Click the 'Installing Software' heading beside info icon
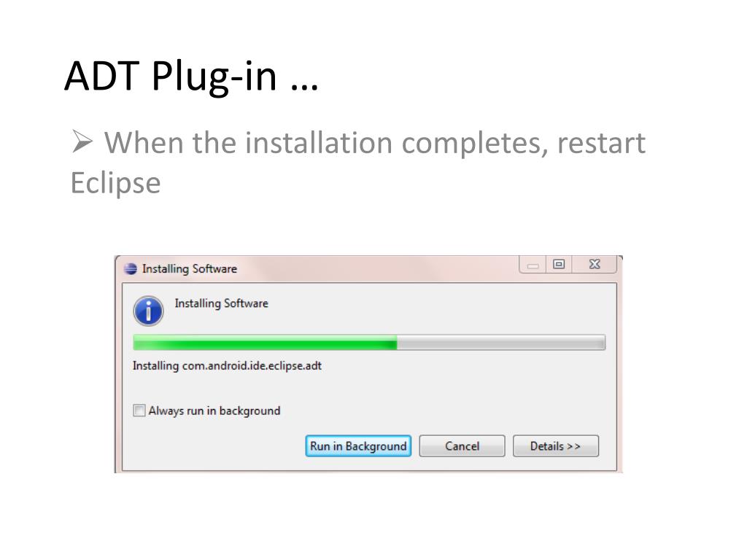This screenshot has width=747, height=560. click(222, 303)
